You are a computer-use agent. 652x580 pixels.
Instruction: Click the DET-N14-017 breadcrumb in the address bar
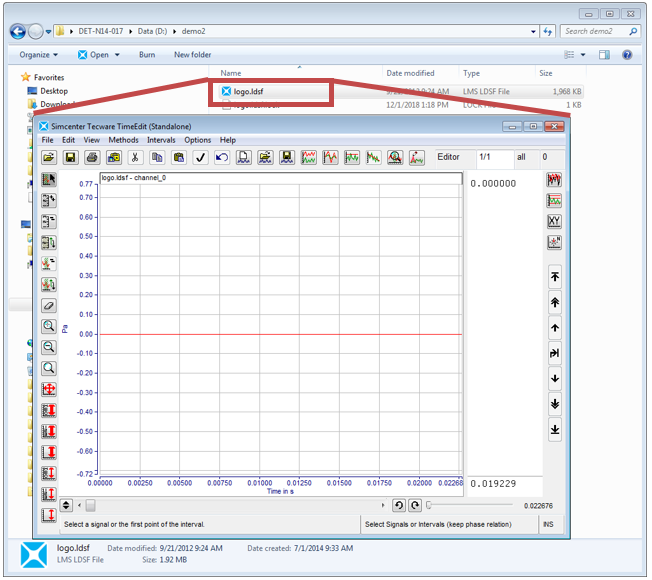101,32
